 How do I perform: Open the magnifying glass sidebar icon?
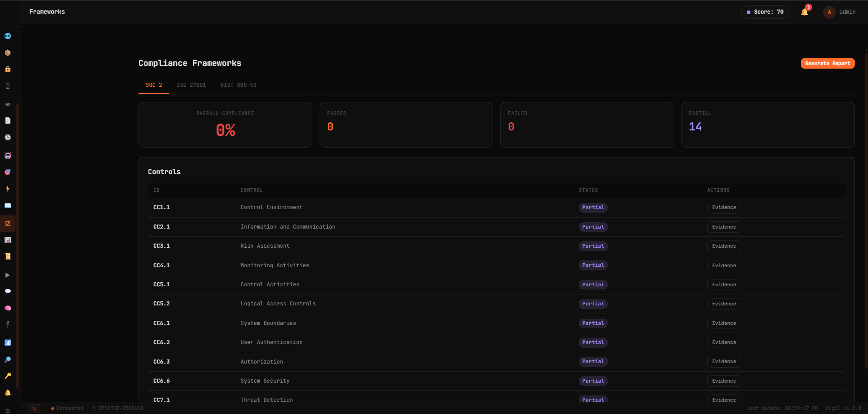[x=8, y=359]
